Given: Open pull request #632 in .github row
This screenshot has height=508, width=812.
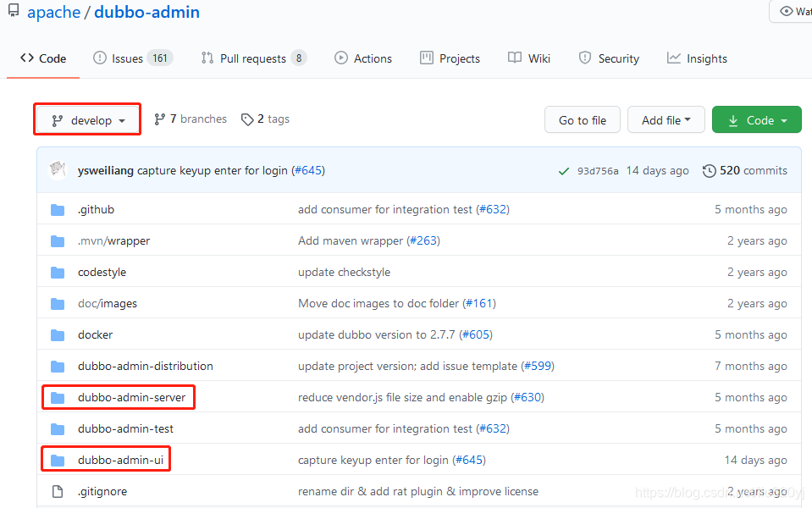Looking at the screenshot, I should click(x=493, y=210).
